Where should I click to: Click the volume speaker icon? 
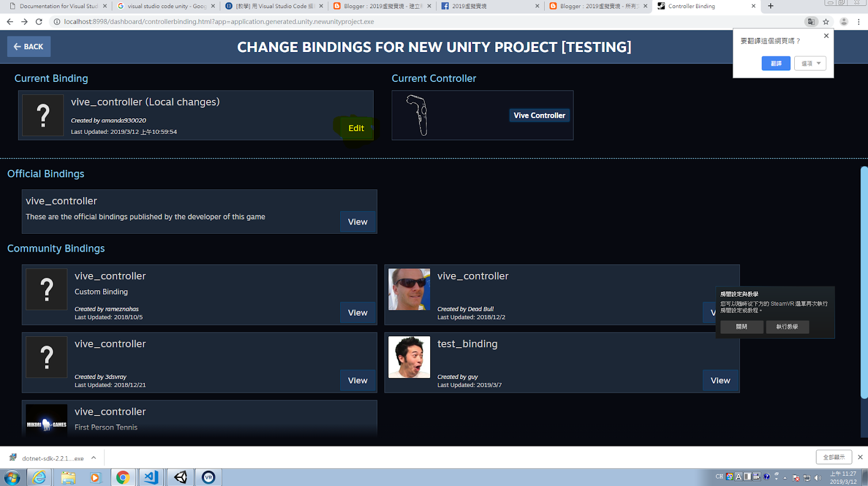pyautogui.click(x=818, y=478)
